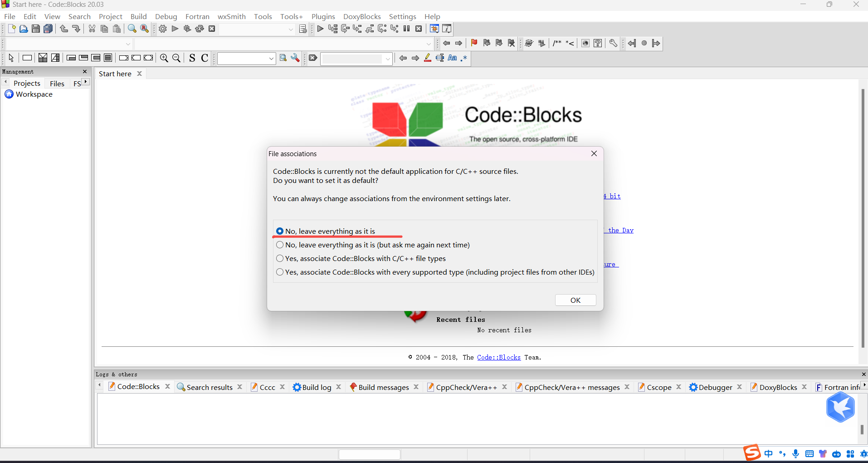The height and width of the screenshot is (463, 868).
Task: Expand the search text combo box
Action: [x=271, y=59]
